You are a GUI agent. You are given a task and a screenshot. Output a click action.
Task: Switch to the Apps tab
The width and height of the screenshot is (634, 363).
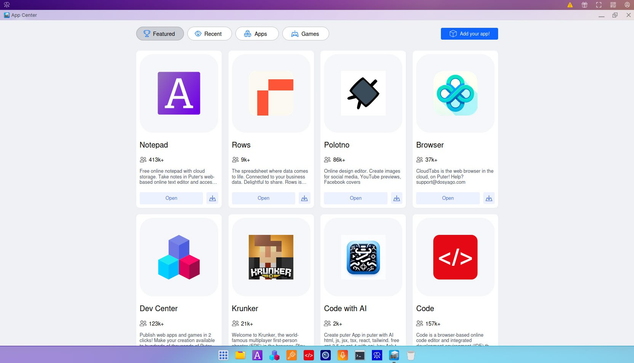[x=256, y=34]
